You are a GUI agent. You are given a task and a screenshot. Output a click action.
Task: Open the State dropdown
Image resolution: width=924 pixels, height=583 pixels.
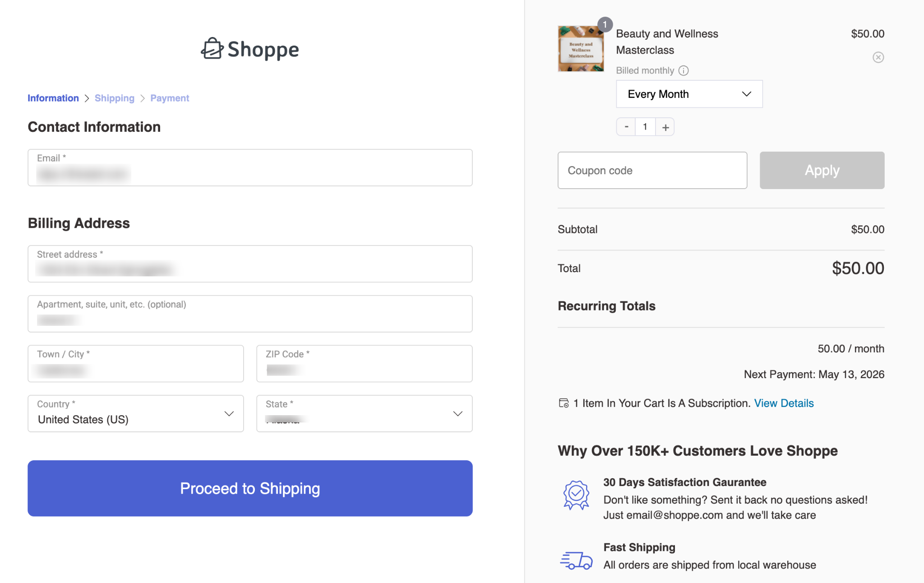364,413
